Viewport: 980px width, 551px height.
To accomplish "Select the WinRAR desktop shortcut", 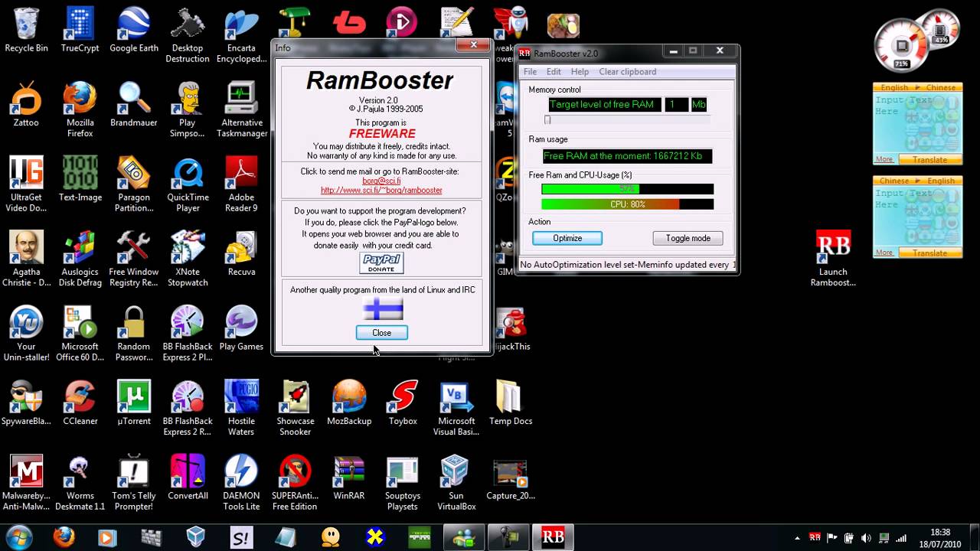I will tap(349, 478).
